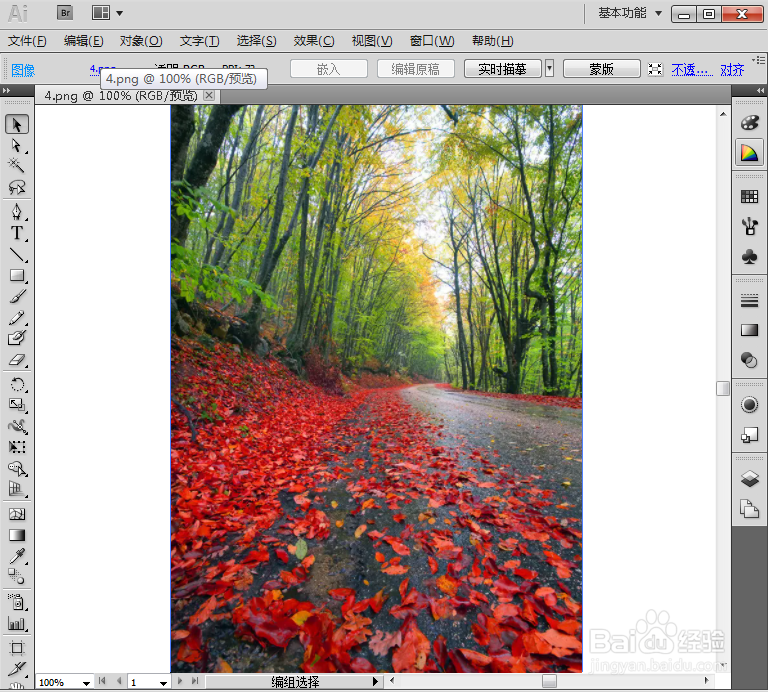Screen dimensions: 768x692
Task: Close the 4.png document tab
Action: click(x=209, y=95)
